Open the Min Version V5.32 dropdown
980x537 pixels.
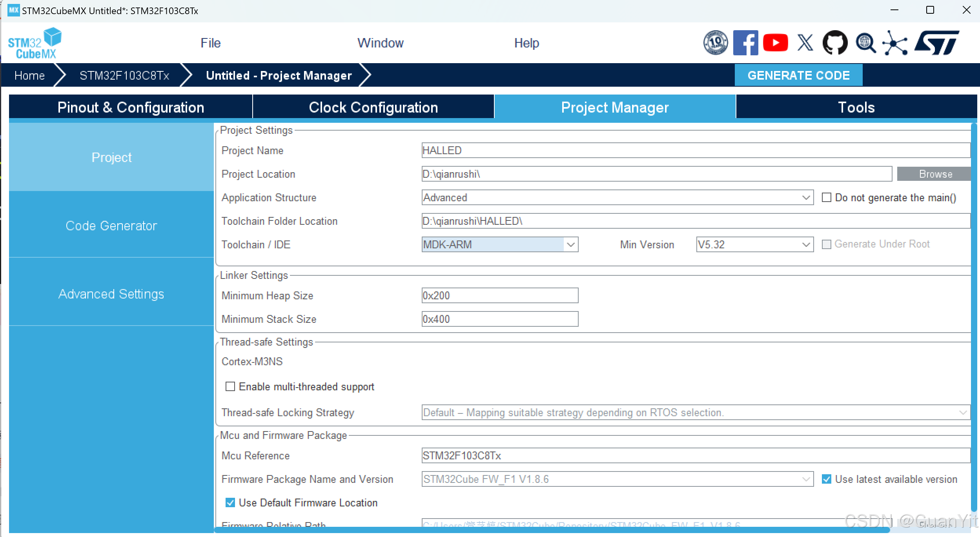pyautogui.click(x=806, y=245)
